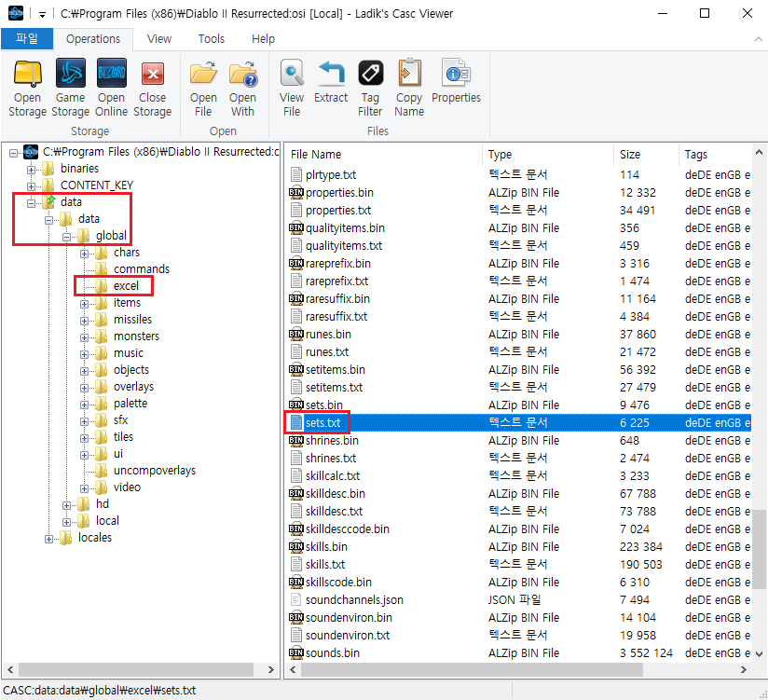Expand the CONTENT_KEY folder node

[32, 186]
